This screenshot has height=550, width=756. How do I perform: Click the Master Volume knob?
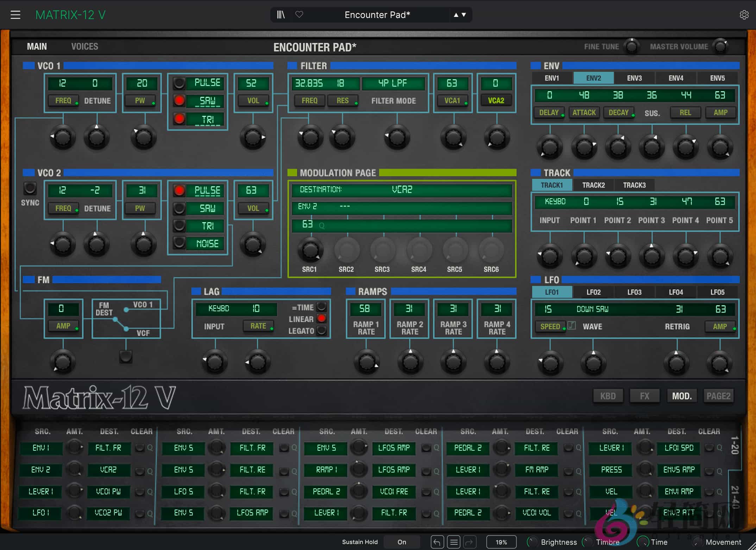click(x=720, y=46)
